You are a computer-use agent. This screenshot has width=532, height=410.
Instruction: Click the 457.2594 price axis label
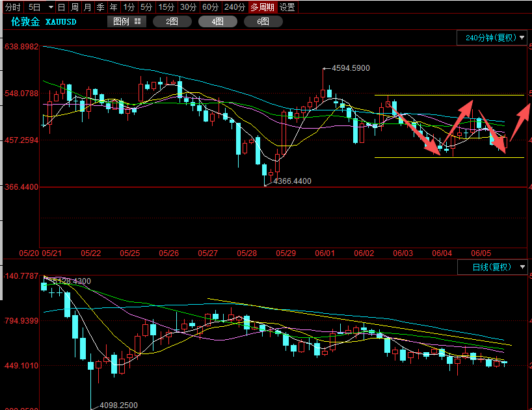21,140
